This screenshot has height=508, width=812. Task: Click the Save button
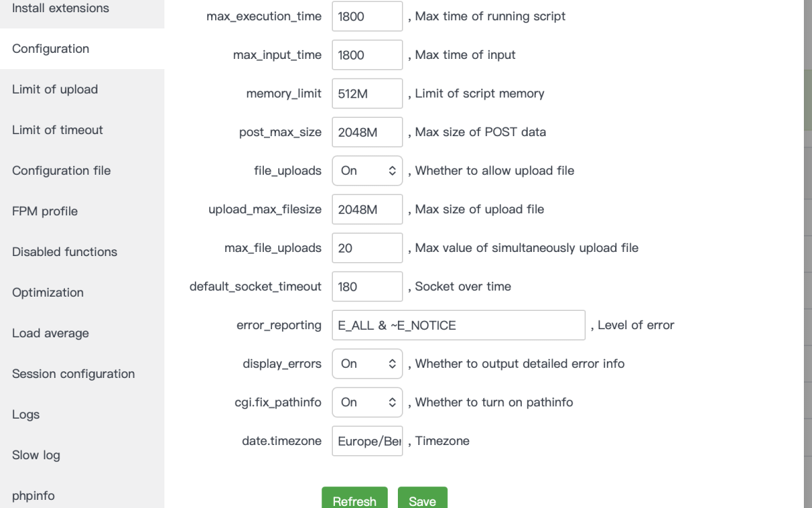tap(422, 500)
